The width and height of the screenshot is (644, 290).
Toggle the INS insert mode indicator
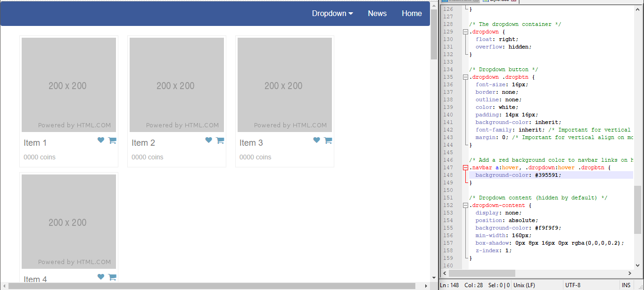(626, 285)
